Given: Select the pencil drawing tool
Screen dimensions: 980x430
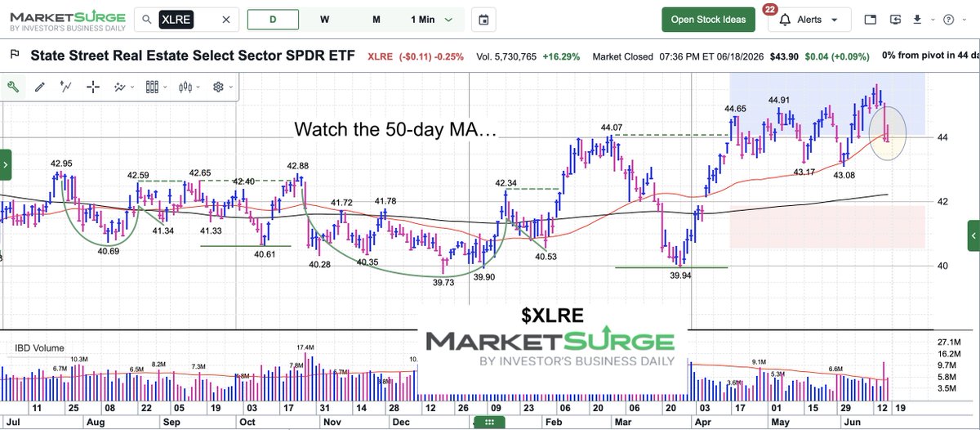Looking at the screenshot, I should point(40,87).
